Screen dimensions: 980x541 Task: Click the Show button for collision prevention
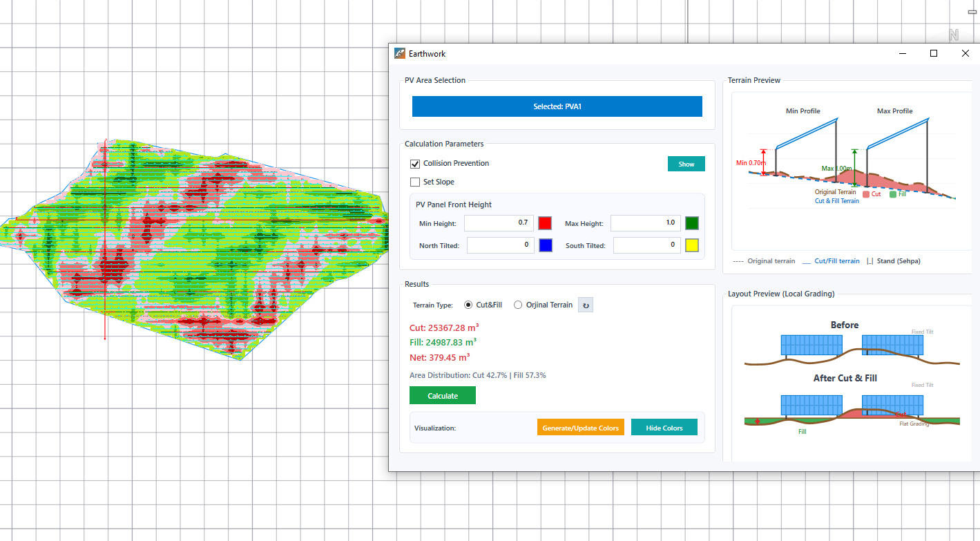(x=686, y=164)
